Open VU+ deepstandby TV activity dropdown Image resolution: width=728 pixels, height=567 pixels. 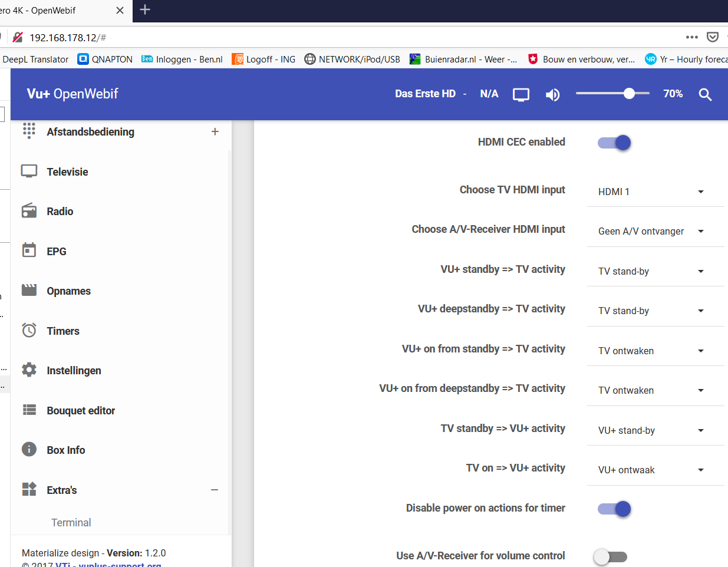pos(655,311)
